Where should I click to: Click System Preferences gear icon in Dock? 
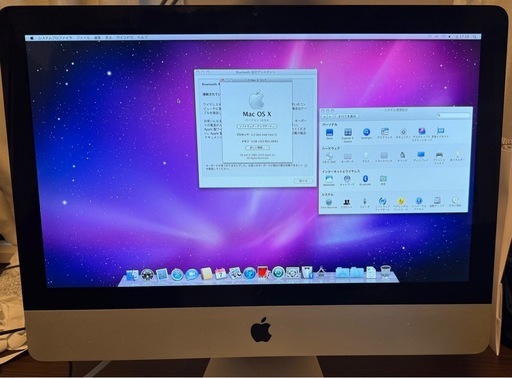pos(293,273)
